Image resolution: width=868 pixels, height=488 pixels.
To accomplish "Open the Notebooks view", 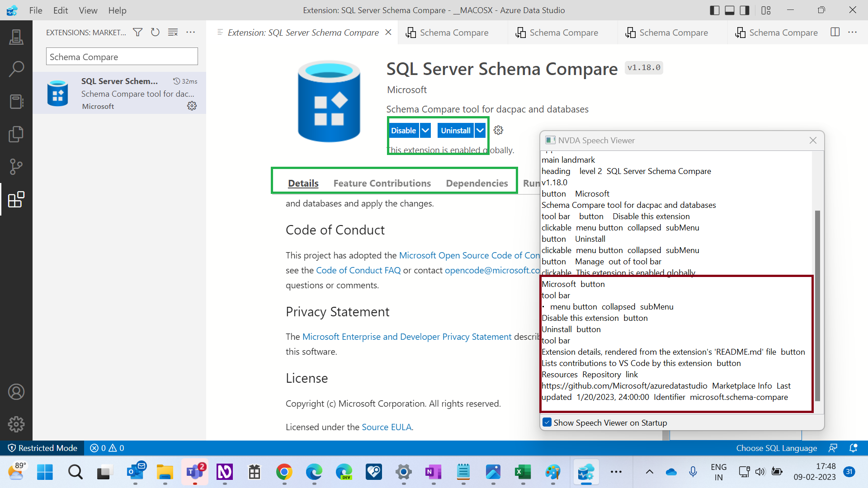I will 16,101.
